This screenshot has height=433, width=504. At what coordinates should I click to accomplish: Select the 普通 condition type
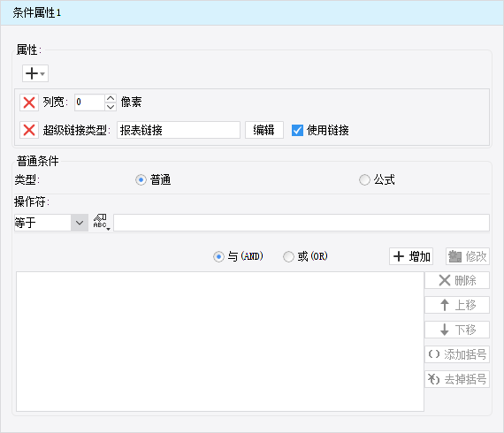[x=141, y=180]
